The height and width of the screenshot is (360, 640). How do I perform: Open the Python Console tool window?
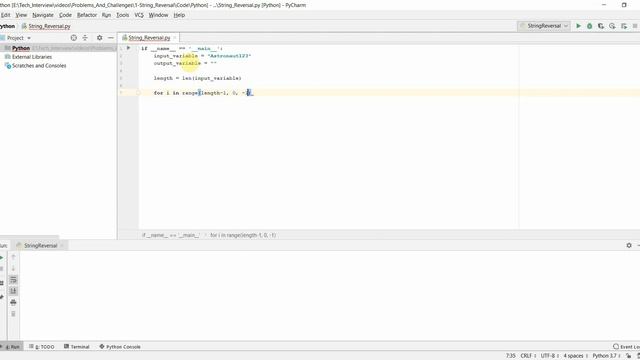[120, 347]
